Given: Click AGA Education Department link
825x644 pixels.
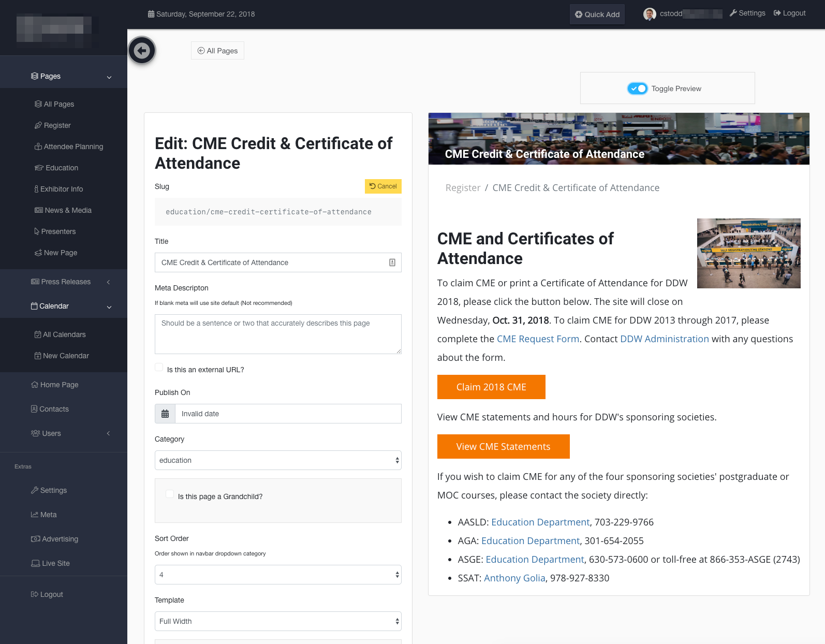Looking at the screenshot, I should 531,541.
